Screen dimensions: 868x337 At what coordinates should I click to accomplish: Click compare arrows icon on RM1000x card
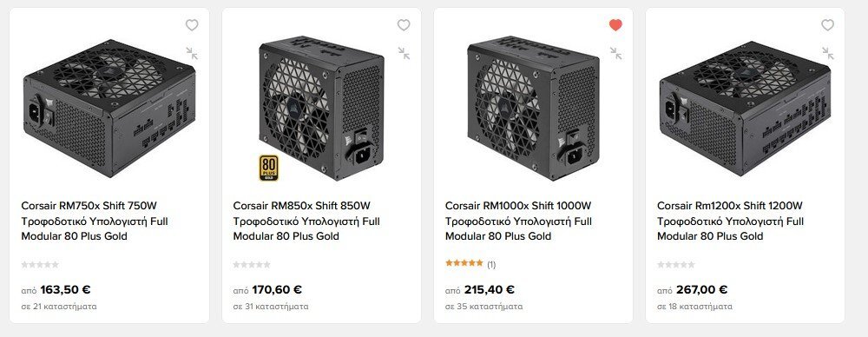(x=615, y=53)
